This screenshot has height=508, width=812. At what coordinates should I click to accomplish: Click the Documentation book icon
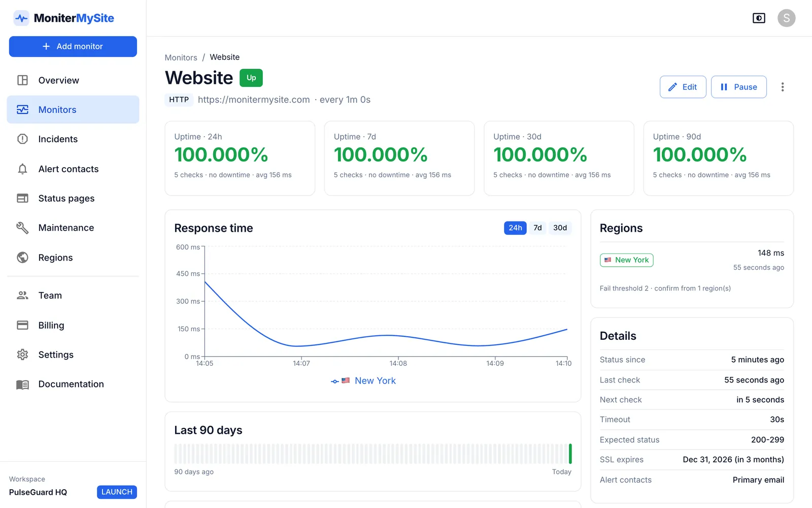tap(22, 385)
